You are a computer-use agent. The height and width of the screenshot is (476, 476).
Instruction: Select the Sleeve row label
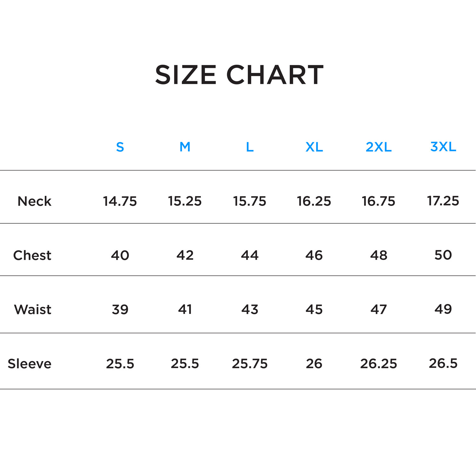coord(30,364)
